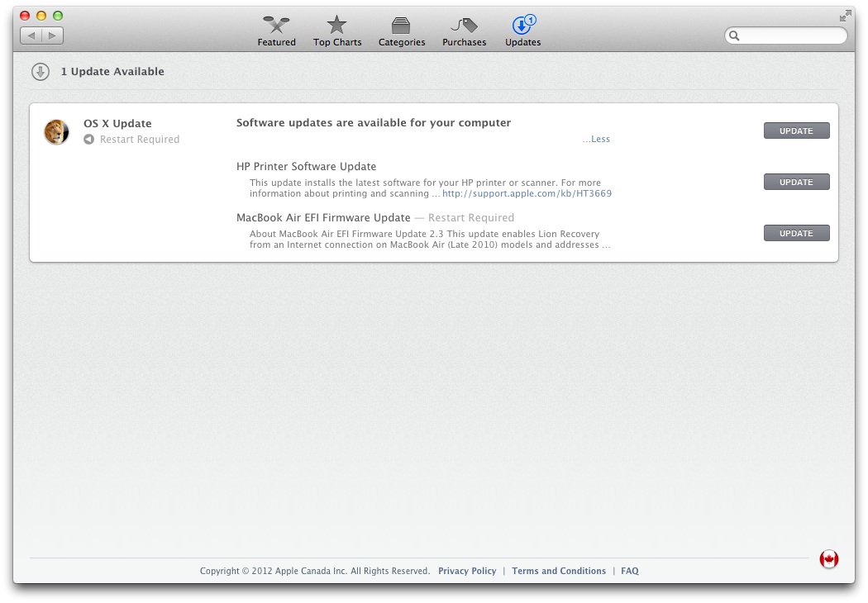Update HP Printer Software
The width and height of the screenshot is (868, 603).
coord(797,182)
